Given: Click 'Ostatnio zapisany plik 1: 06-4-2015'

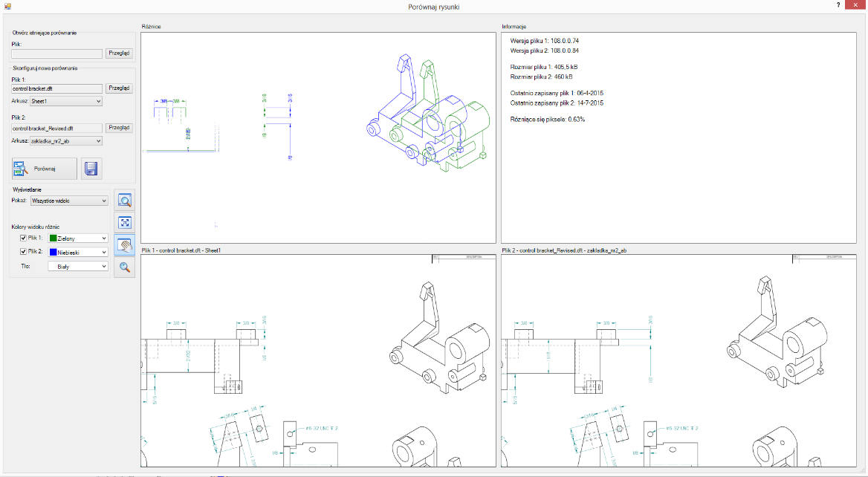Looking at the screenshot, I should (557, 93).
